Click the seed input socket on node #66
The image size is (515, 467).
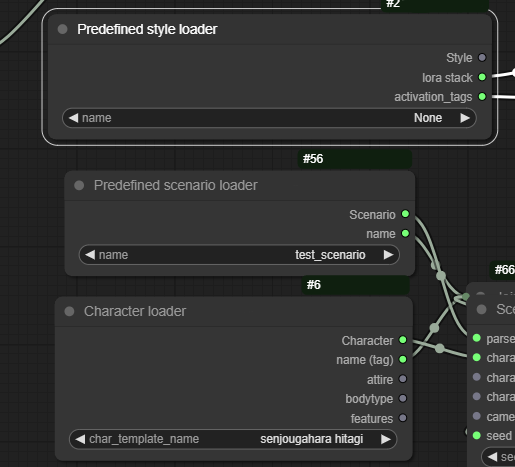coord(477,435)
